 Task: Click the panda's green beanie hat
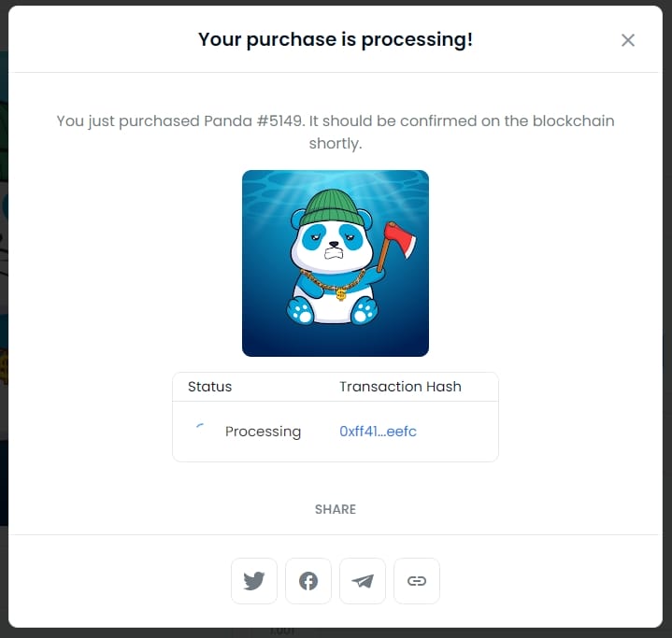click(x=336, y=206)
